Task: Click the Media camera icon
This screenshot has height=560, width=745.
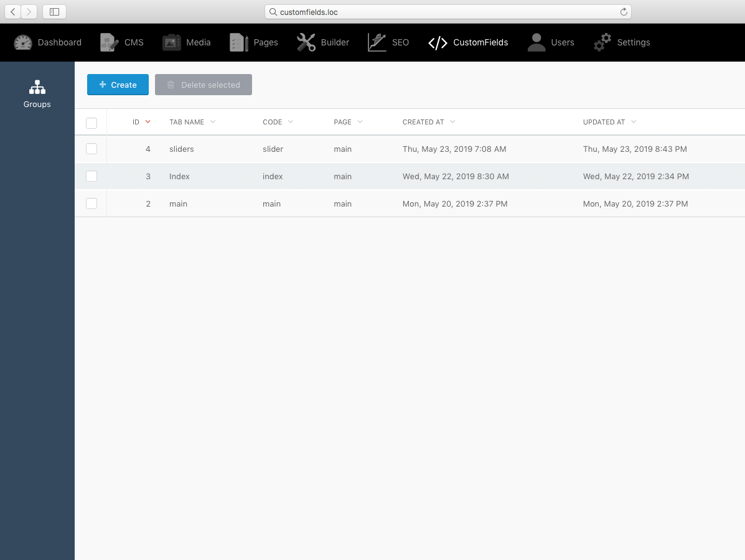Action: [172, 42]
